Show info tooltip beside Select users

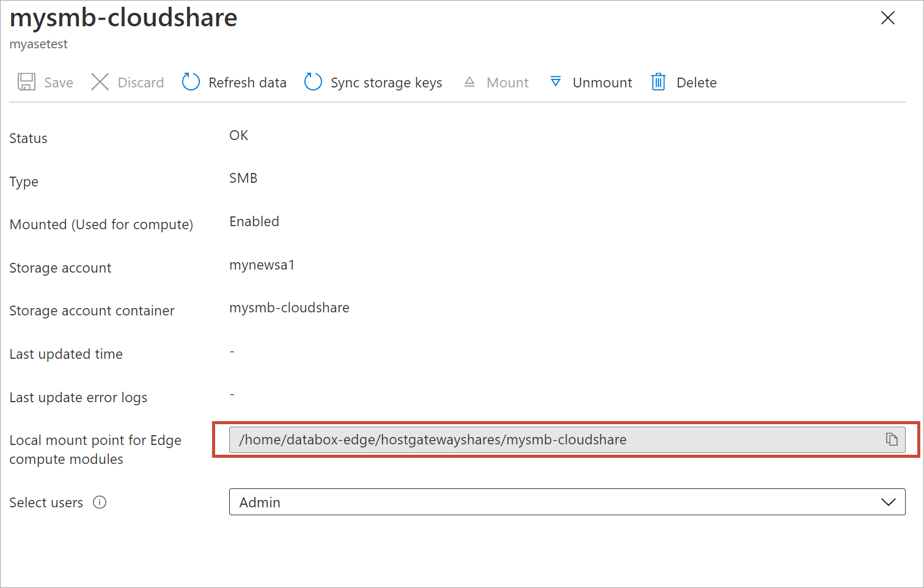(x=100, y=502)
